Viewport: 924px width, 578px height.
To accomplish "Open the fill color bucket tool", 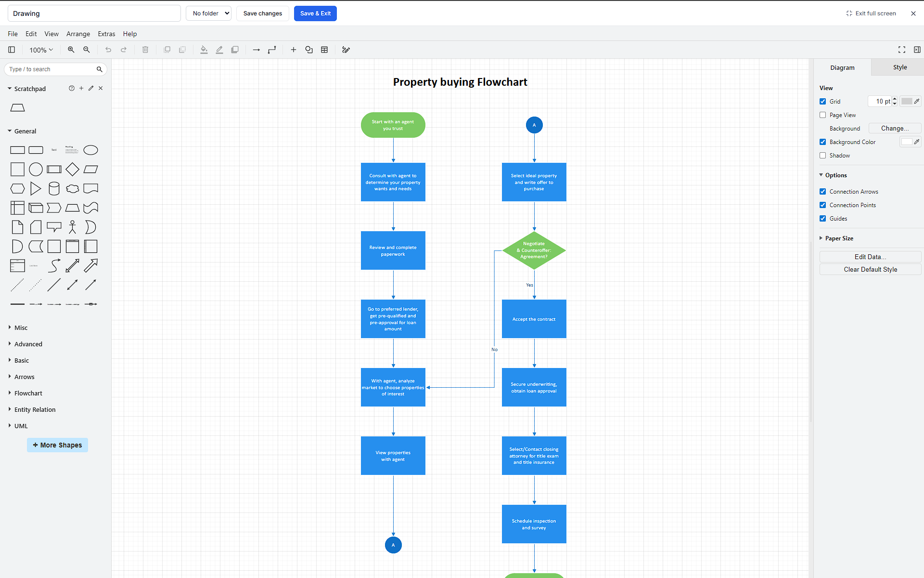I will (204, 50).
